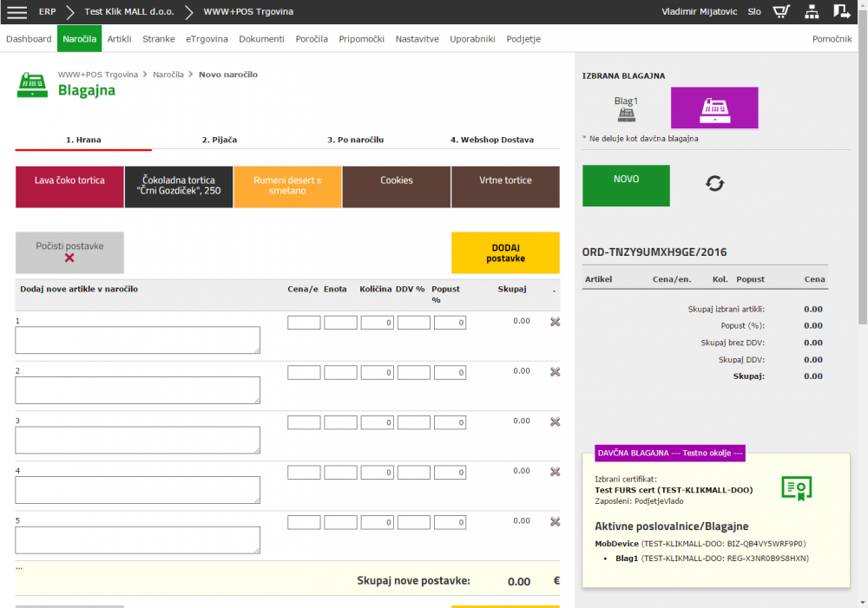Open the shopping cart icon

point(781,12)
